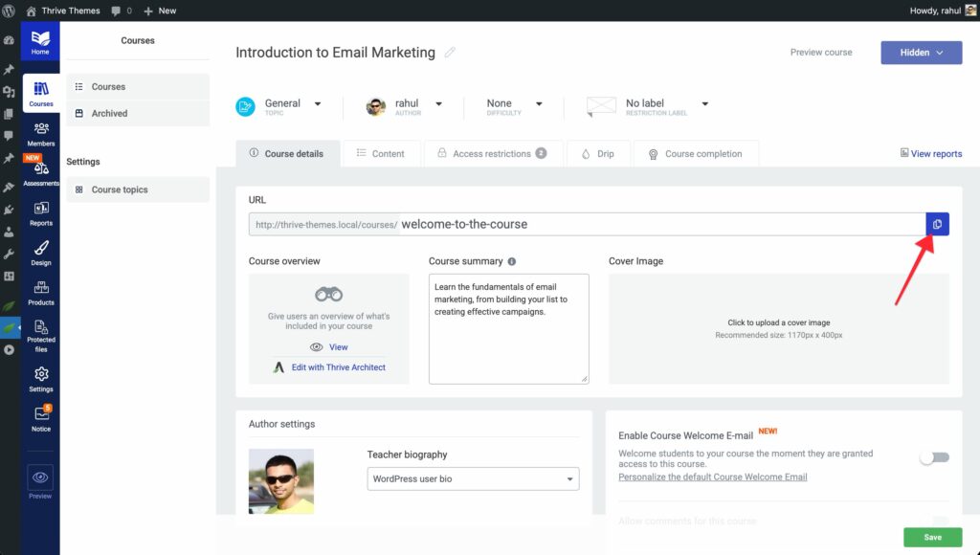Click the copy URL icon button
Image resolution: width=980 pixels, height=555 pixels.
point(937,224)
